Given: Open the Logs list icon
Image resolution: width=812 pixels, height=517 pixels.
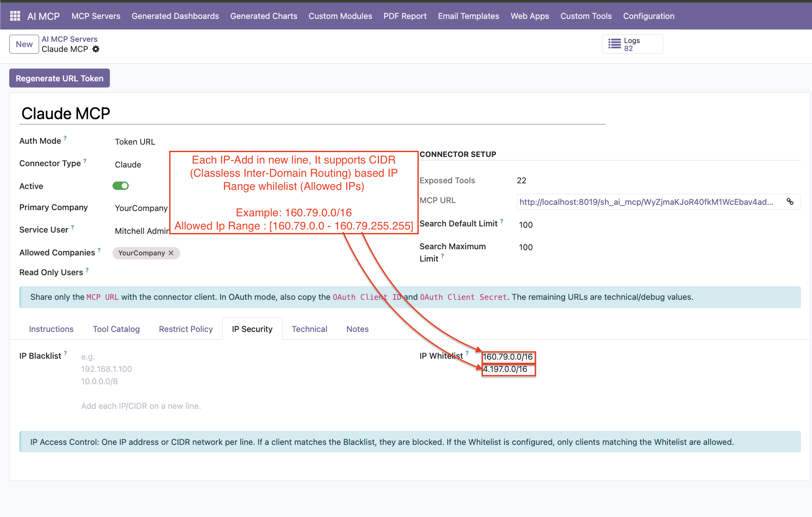Looking at the screenshot, I should click(x=614, y=44).
